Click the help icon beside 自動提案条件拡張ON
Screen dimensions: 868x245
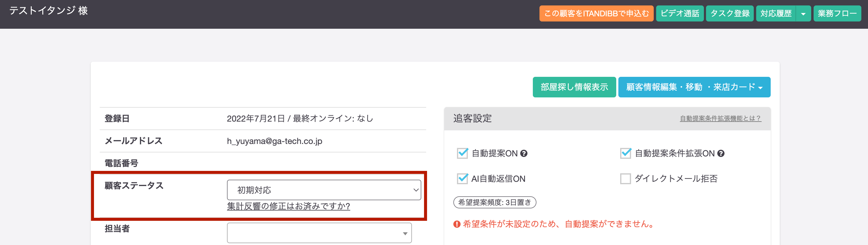(x=721, y=153)
